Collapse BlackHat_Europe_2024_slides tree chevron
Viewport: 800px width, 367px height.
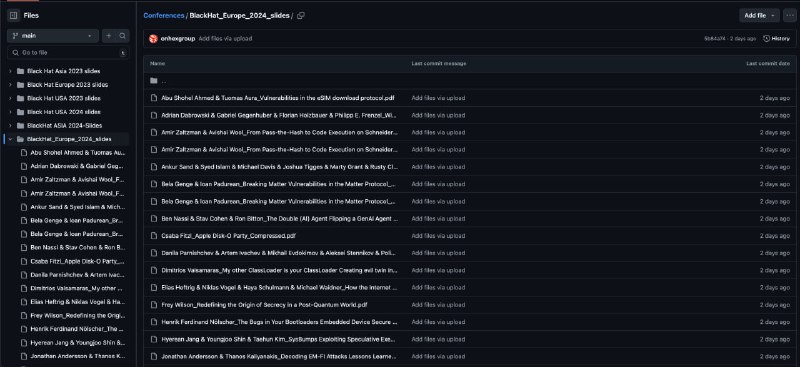[10, 139]
